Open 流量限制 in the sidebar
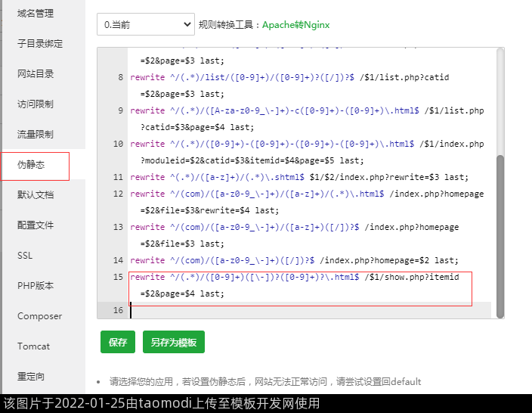The height and width of the screenshot is (413, 532). [x=36, y=135]
